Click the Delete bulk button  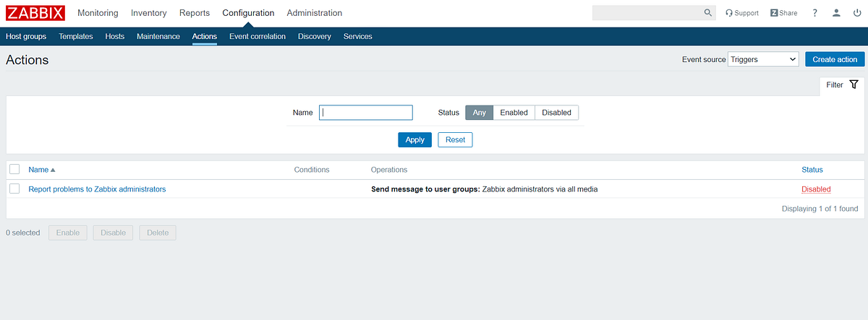[158, 233]
